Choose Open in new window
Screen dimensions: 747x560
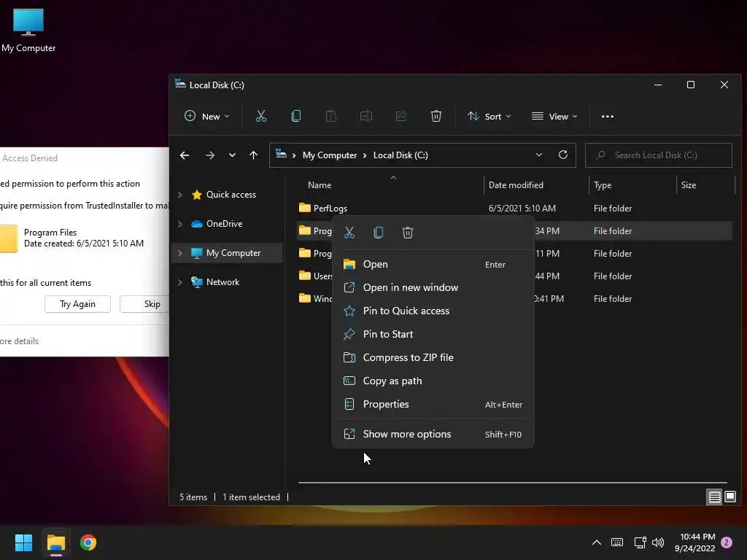(x=433, y=287)
